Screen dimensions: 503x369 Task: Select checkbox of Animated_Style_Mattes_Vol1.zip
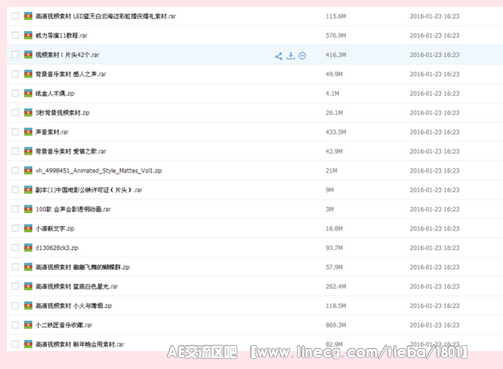[x=15, y=171]
